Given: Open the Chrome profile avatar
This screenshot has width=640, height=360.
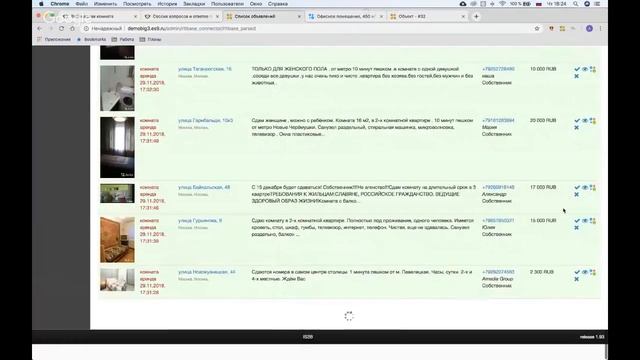Looking at the screenshot, I should (x=589, y=29).
